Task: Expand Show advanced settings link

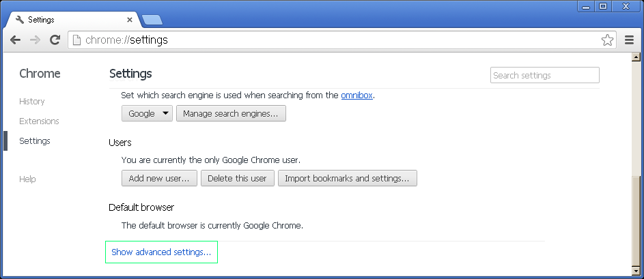Action: point(161,252)
